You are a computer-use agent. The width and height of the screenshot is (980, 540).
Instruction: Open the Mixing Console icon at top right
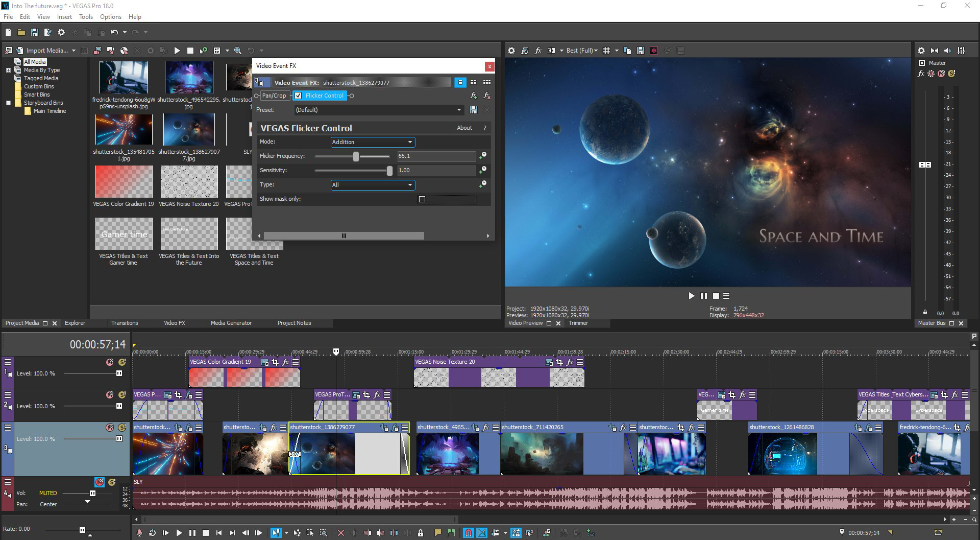click(x=961, y=51)
